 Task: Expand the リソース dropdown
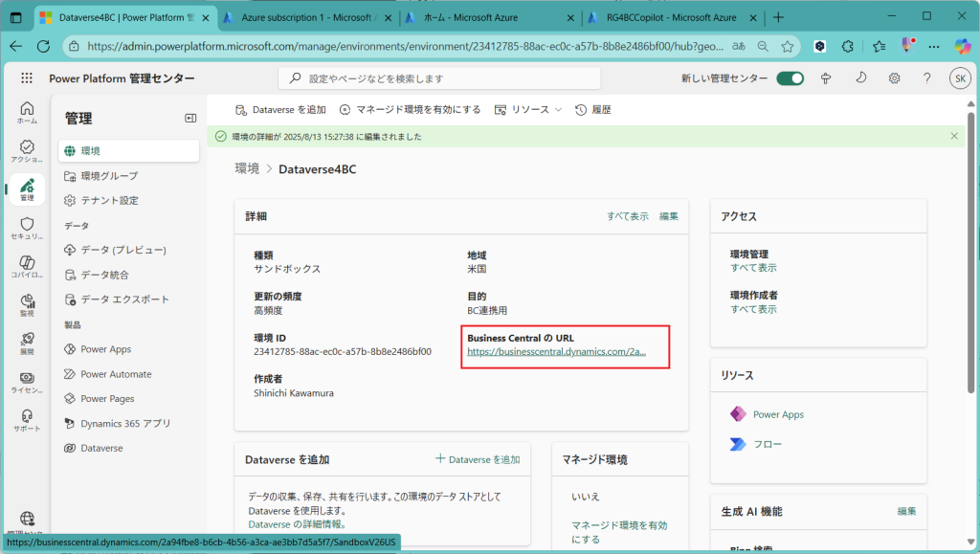[528, 110]
